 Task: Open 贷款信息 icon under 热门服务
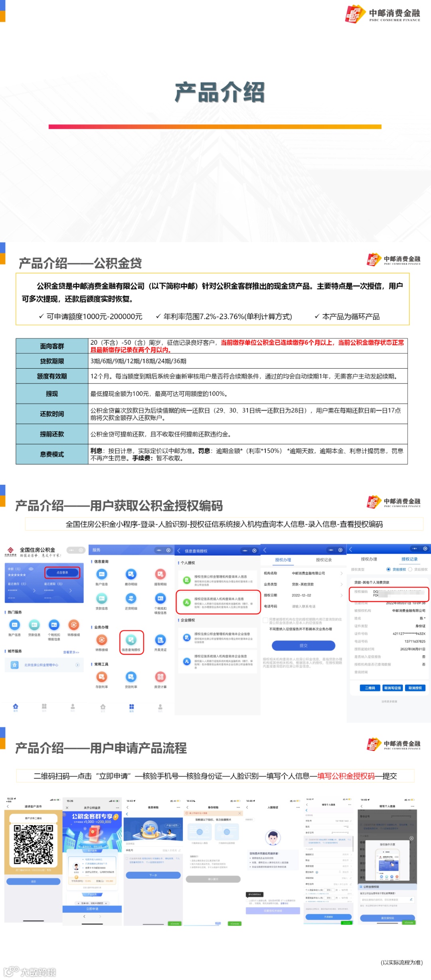(34, 625)
